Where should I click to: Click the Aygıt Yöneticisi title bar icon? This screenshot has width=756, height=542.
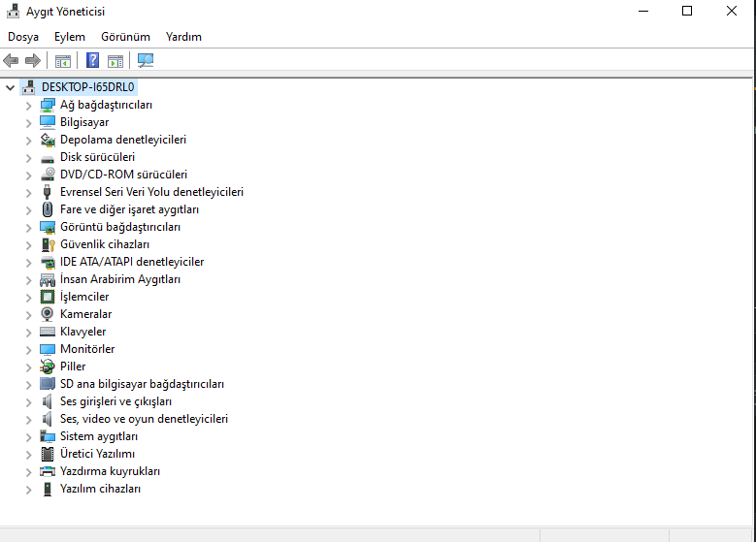pyautogui.click(x=13, y=11)
